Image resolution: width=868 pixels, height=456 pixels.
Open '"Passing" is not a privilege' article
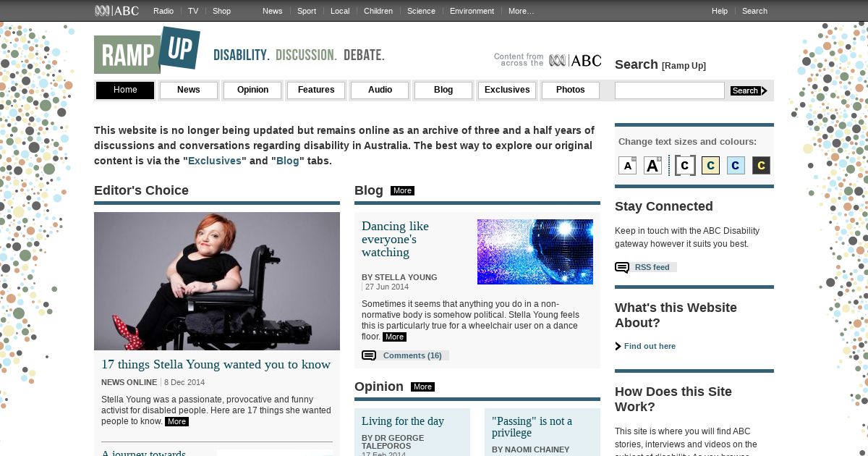532,427
